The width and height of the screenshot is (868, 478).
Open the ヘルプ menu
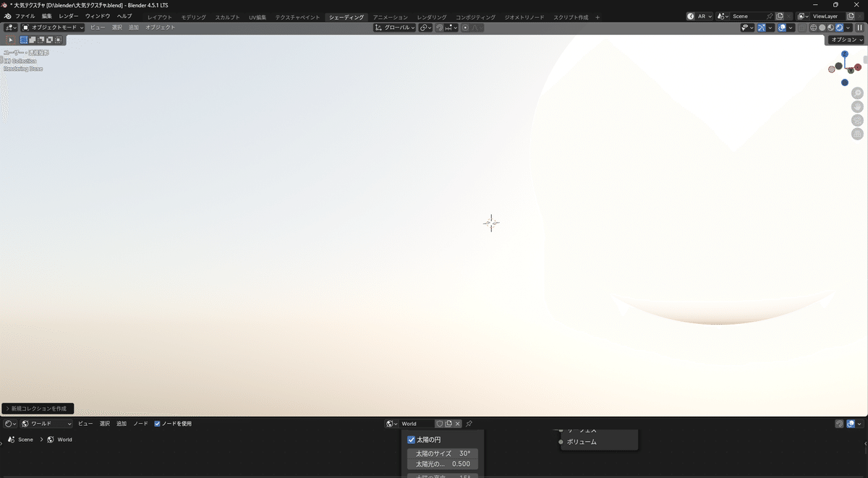tap(124, 16)
